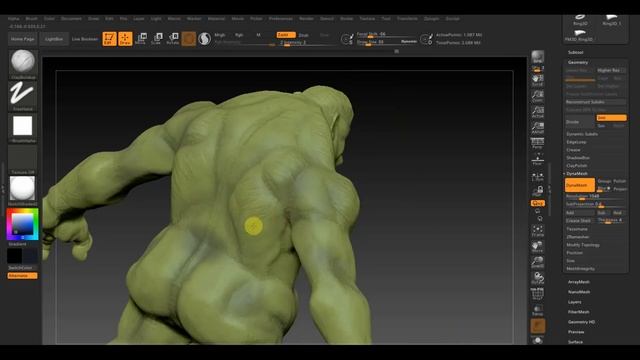The width and height of the screenshot is (640, 360).
Task: Toggle Perspective (Persp) icon
Action: click(538, 143)
